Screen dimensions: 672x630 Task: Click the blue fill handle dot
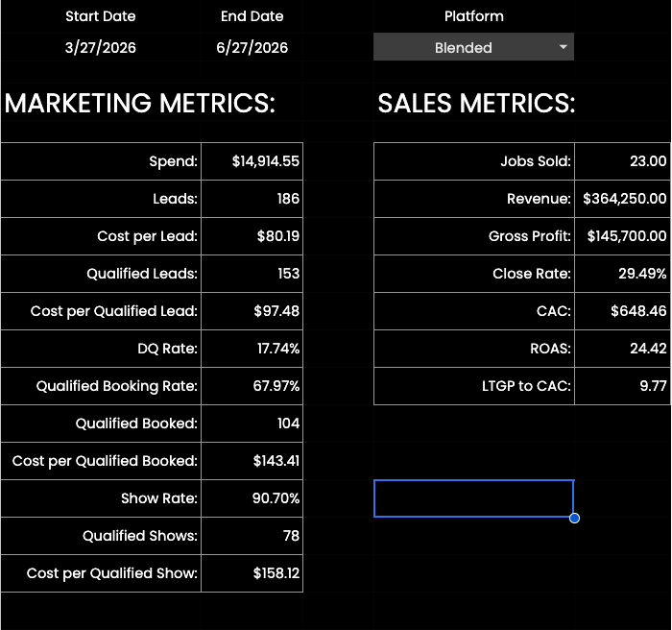click(574, 518)
